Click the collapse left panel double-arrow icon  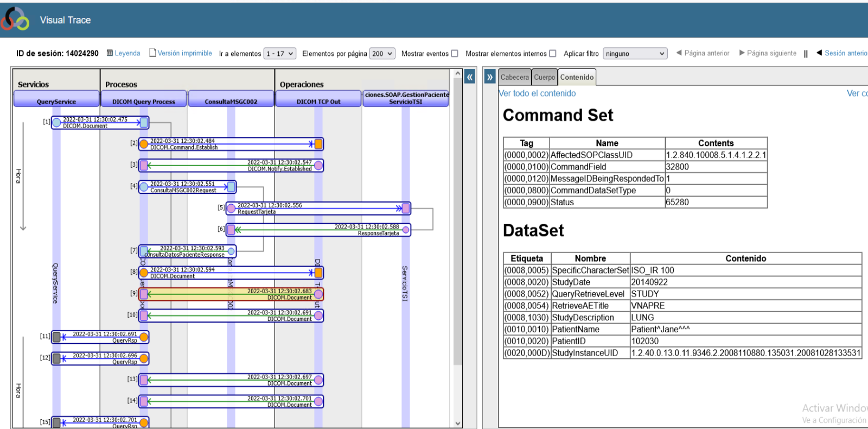click(470, 77)
